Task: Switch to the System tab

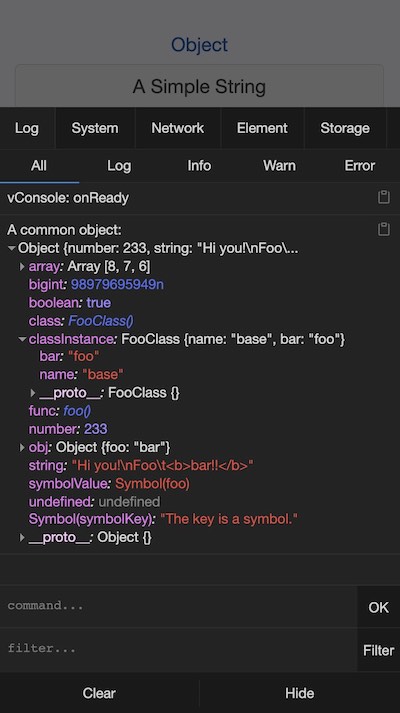Action: [95, 128]
